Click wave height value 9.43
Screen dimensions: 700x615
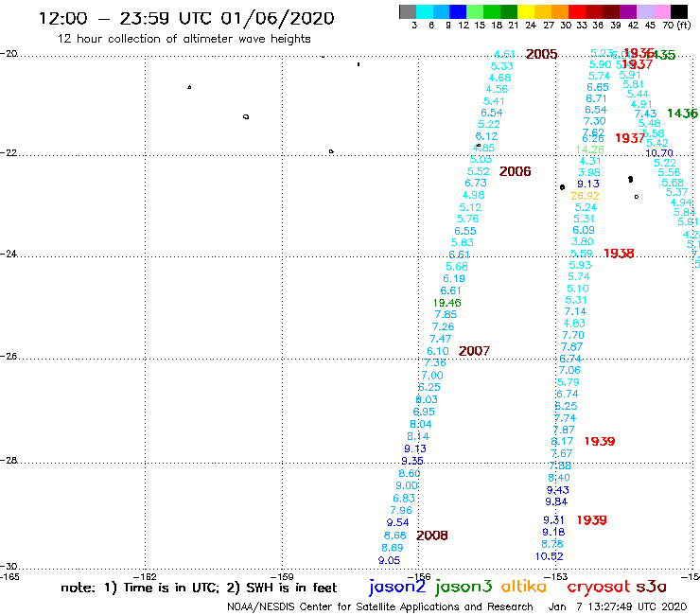(557, 490)
